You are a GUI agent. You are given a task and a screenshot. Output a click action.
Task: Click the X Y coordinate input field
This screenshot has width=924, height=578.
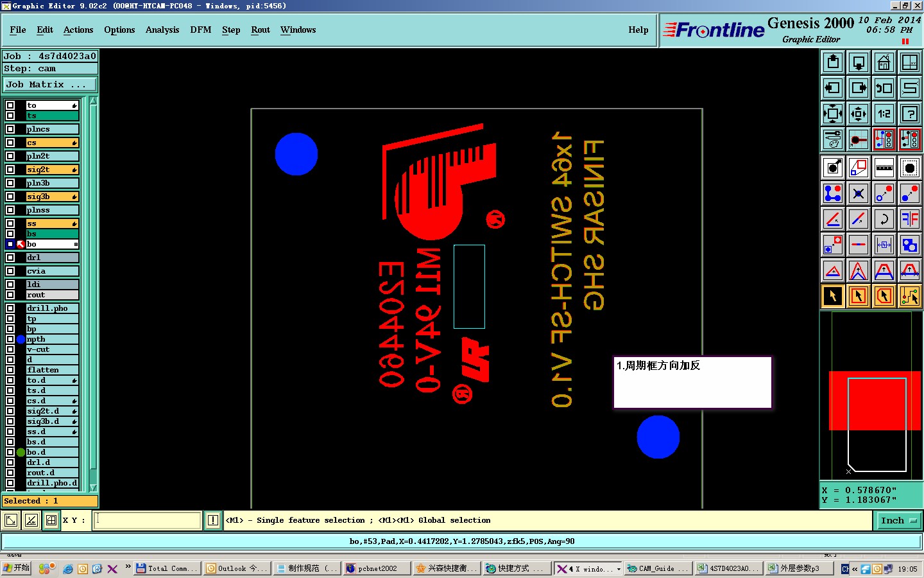pyautogui.click(x=148, y=520)
